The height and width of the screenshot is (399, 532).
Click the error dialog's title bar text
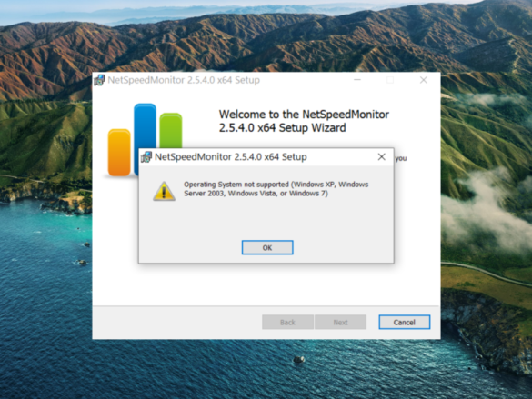coord(231,157)
